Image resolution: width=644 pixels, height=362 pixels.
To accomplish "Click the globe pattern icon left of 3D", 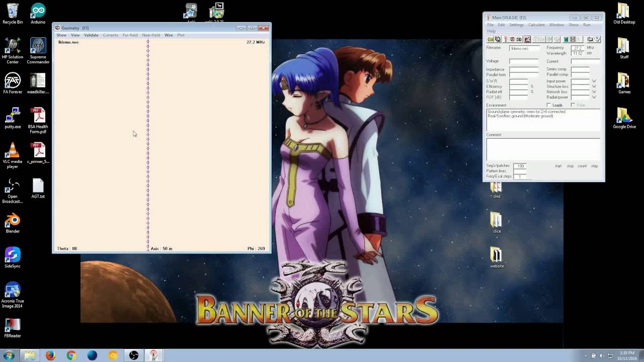I will coord(512,39).
